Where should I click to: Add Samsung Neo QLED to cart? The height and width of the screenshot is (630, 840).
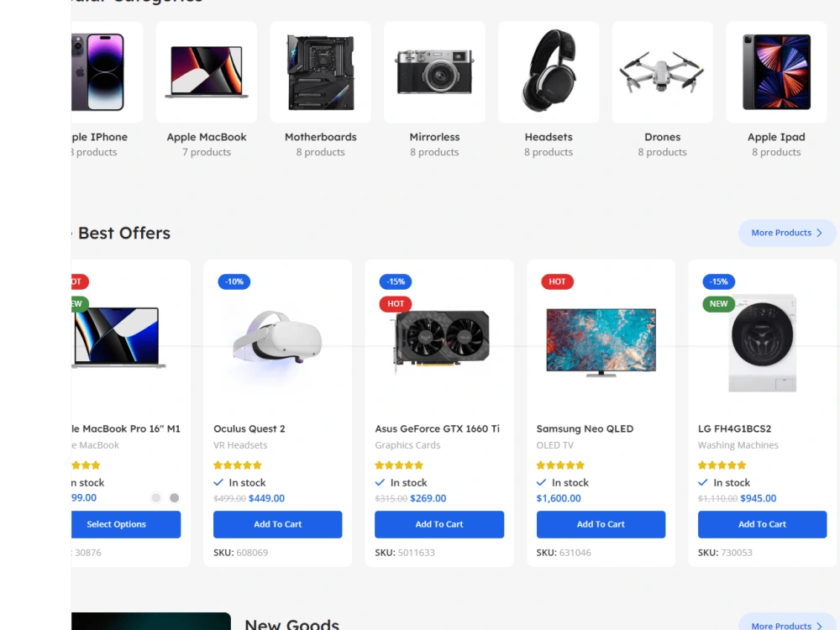coord(601,524)
